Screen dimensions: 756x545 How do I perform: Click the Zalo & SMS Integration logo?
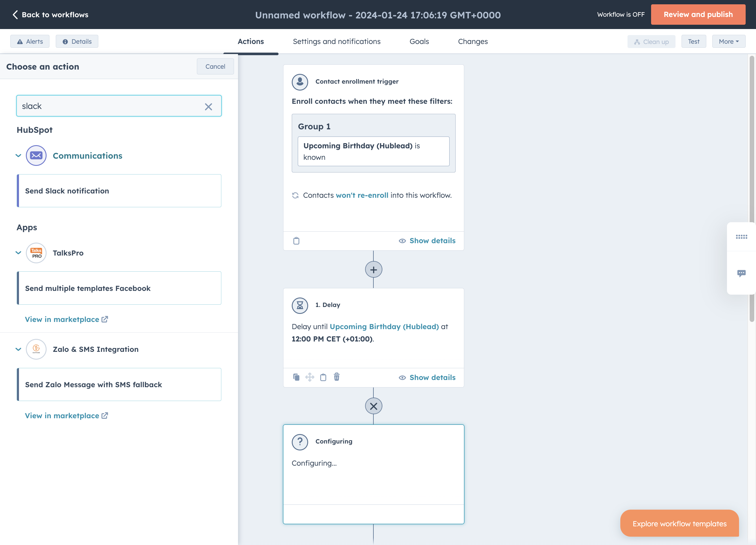click(36, 349)
